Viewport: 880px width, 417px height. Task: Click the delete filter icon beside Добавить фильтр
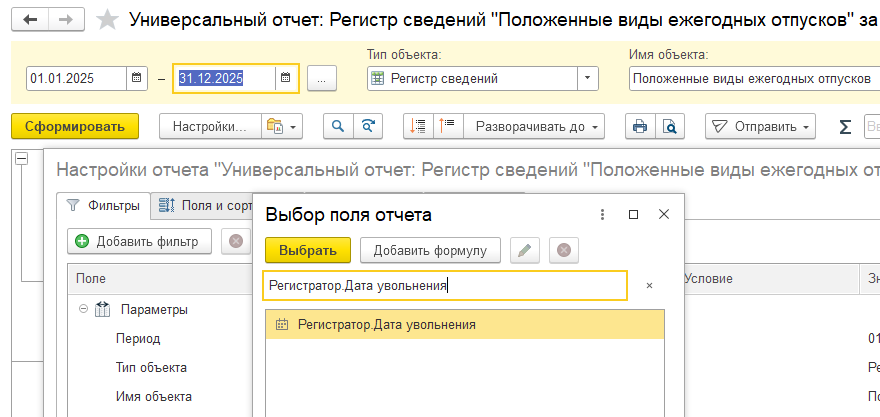tap(236, 241)
